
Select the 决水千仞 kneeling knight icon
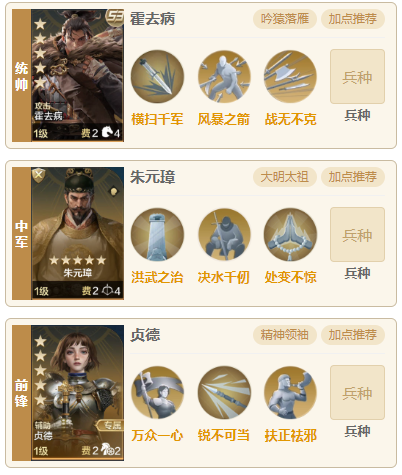pos(224,235)
